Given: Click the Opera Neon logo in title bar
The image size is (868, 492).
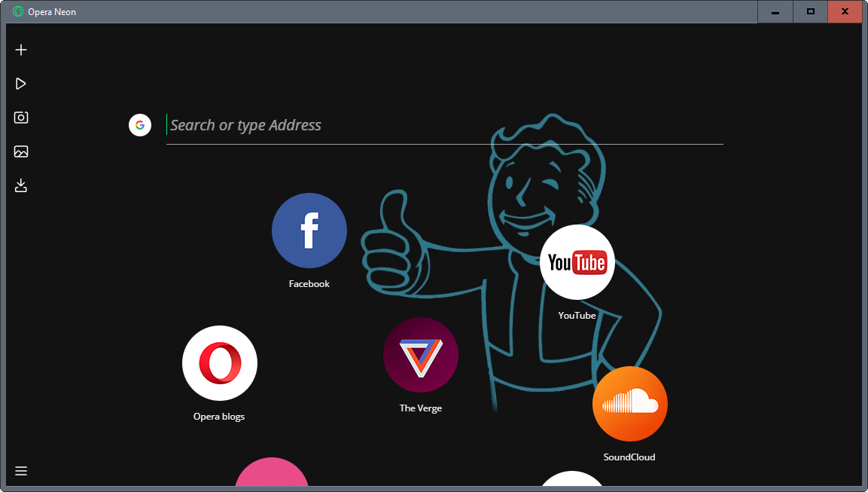Looking at the screenshot, I should point(18,12).
